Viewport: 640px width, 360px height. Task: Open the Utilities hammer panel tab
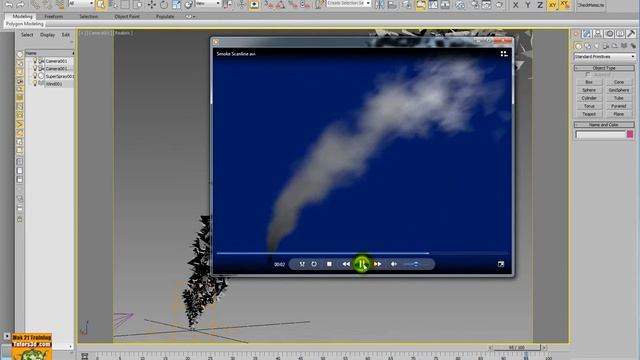(631, 34)
